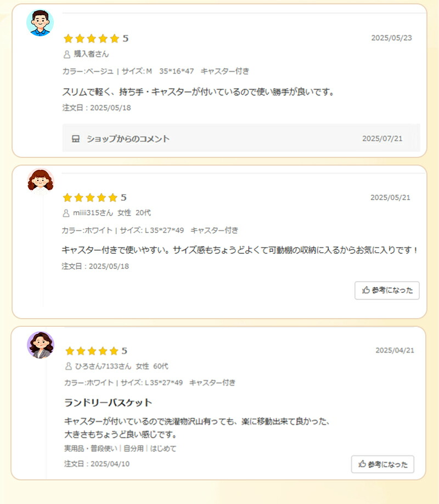Viewport: 439px width, 504px height.
Task: Click the shop comment date 2025/07/21
Action: pos(382,139)
